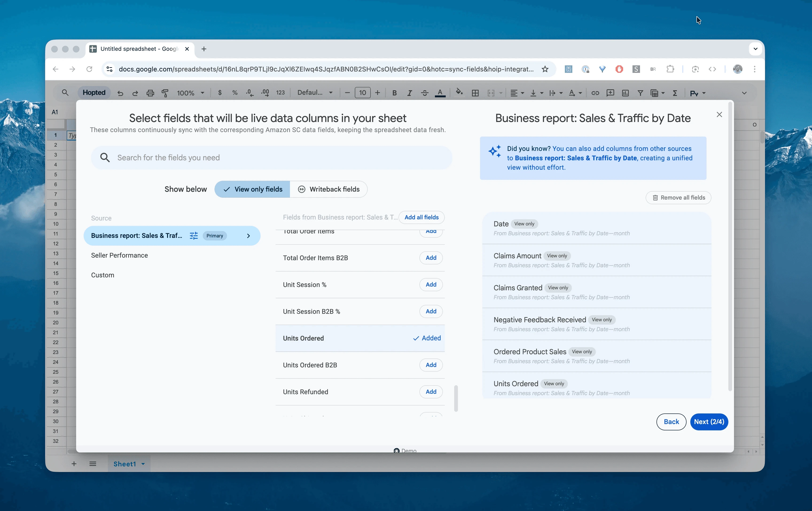Undo the last action
This screenshot has width=812, height=511.
click(120, 93)
